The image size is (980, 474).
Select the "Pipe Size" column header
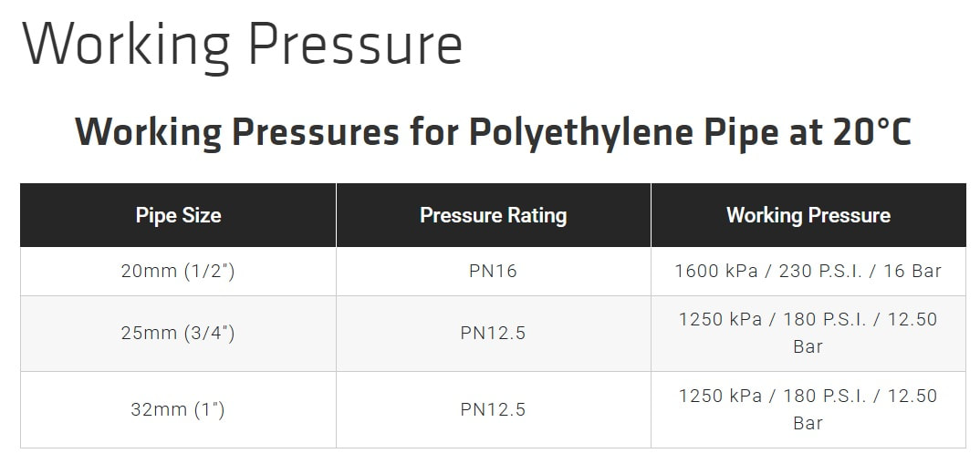click(178, 215)
